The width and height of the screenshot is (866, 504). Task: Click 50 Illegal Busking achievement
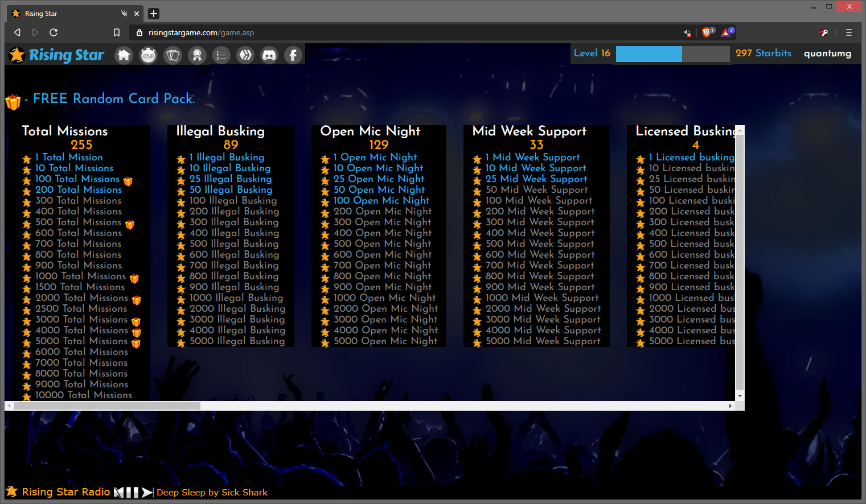(231, 189)
